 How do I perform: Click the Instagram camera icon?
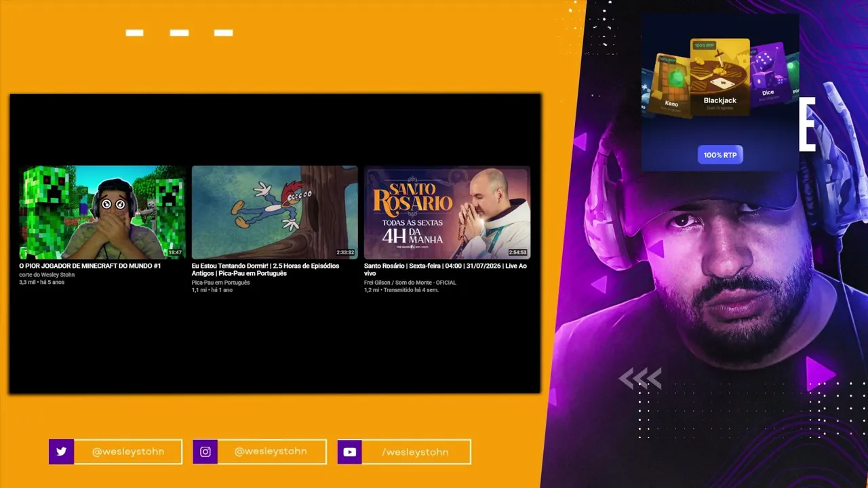[x=205, y=451]
